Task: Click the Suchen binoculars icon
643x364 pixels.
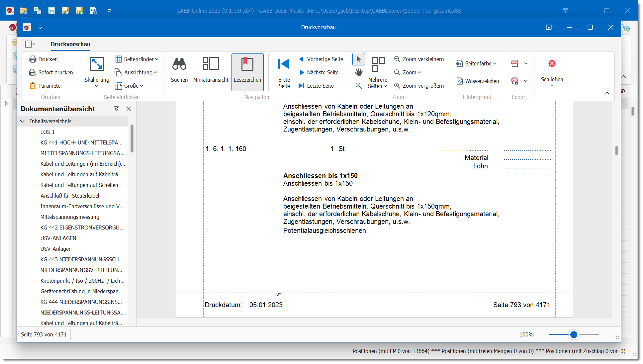Action: coord(179,64)
